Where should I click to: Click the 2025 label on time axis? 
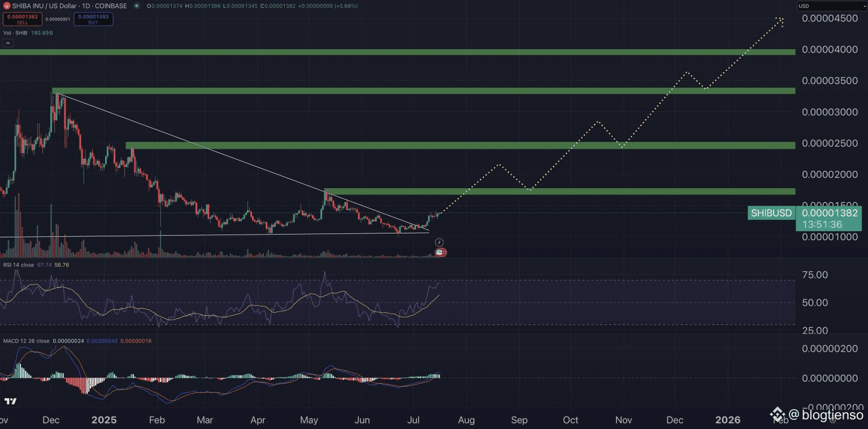[x=104, y=420]
